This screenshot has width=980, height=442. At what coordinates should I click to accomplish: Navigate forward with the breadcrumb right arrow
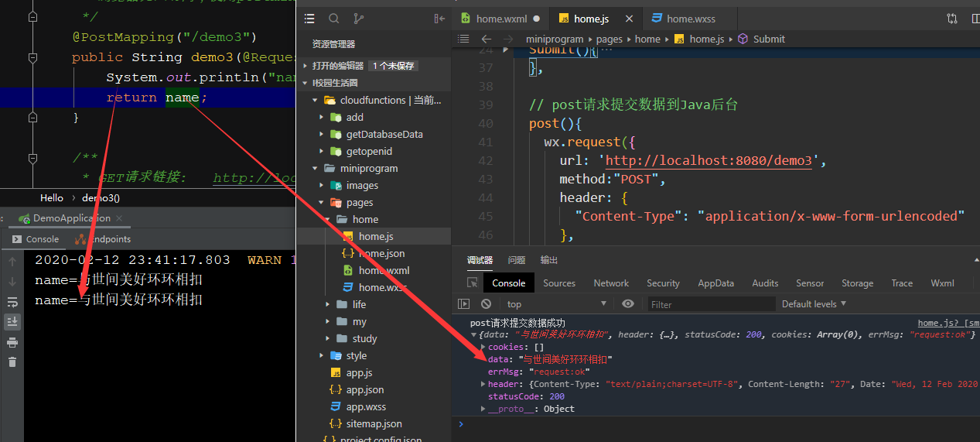pyautogui.click(x=509, y=39)
